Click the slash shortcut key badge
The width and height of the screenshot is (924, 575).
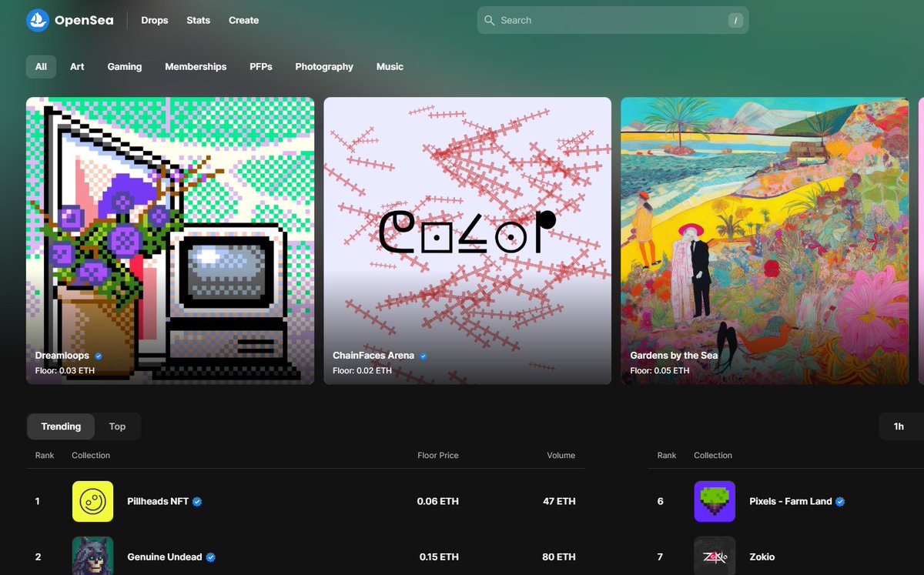[735, 21]
